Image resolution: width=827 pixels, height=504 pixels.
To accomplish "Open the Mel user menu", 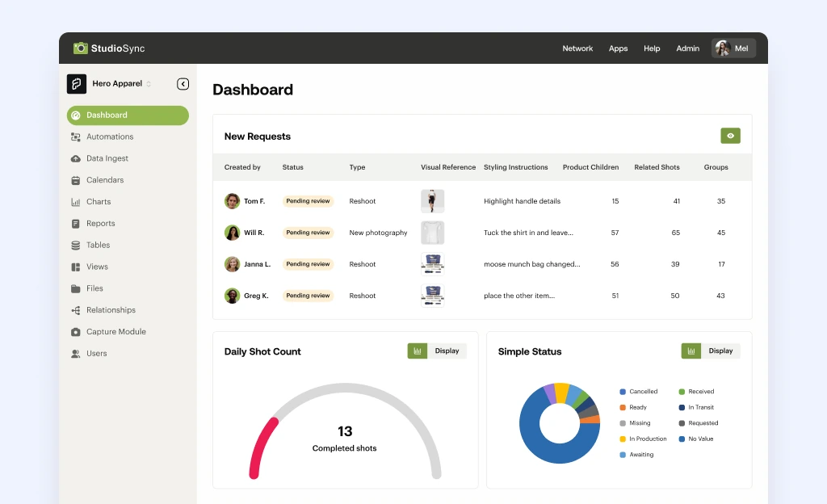I will (x=733, y=48).
